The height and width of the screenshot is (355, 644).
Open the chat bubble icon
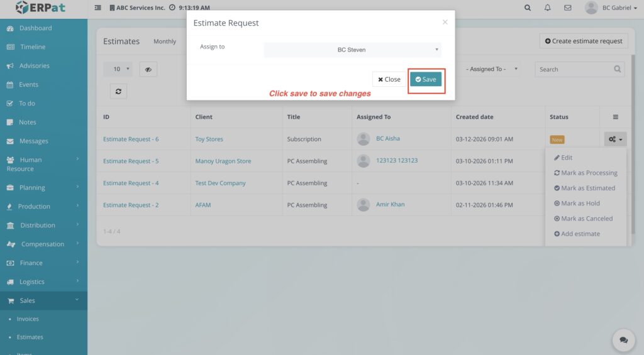(623, 340)
